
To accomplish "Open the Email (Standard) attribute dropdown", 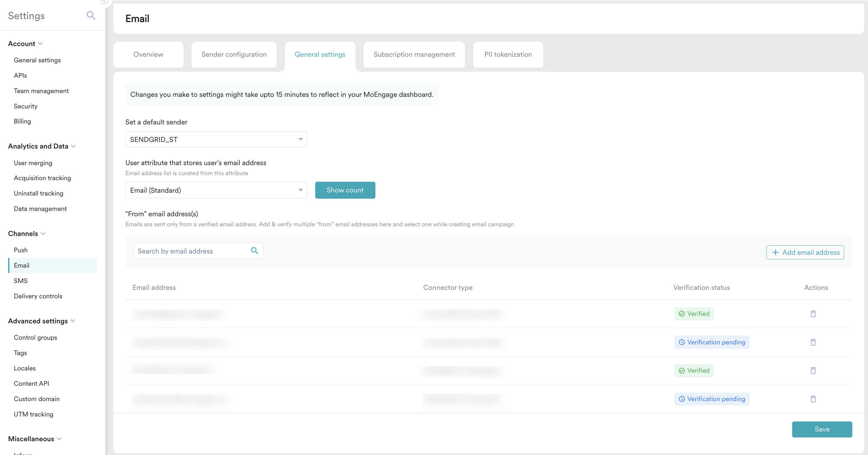I will 216,191.
